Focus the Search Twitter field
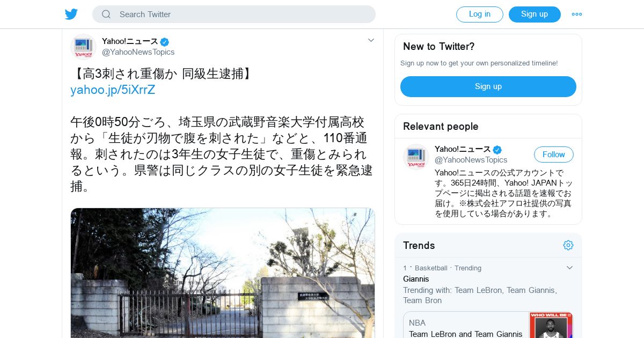The image size is (644, 338). click(234, 14)
